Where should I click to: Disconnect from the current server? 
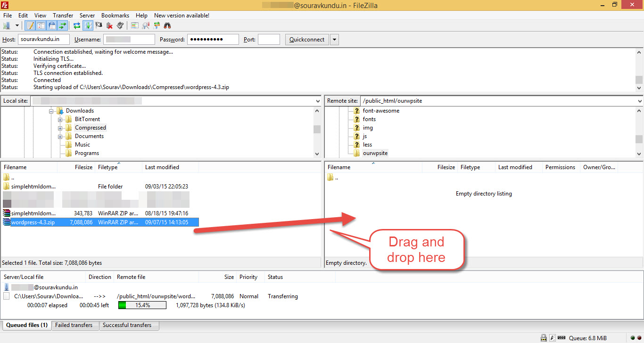[109, 25]
